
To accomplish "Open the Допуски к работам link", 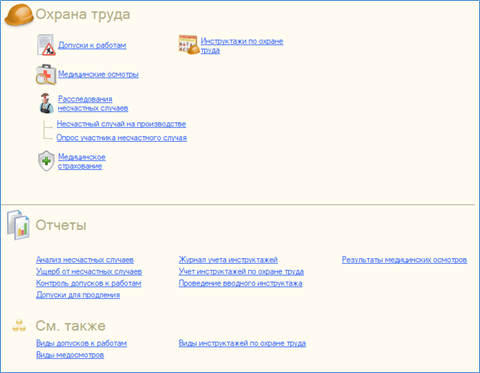I will coord(92,45).
